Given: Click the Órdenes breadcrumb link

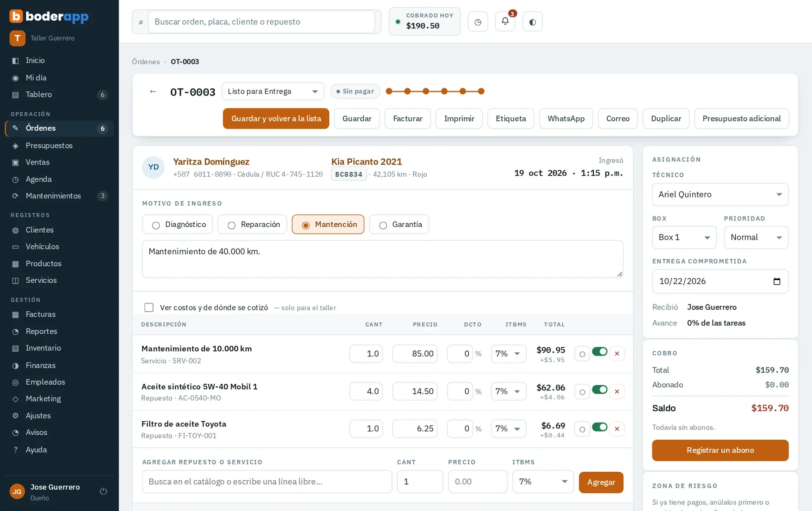Looking at the screenshot, I should [x=146, y=62].
